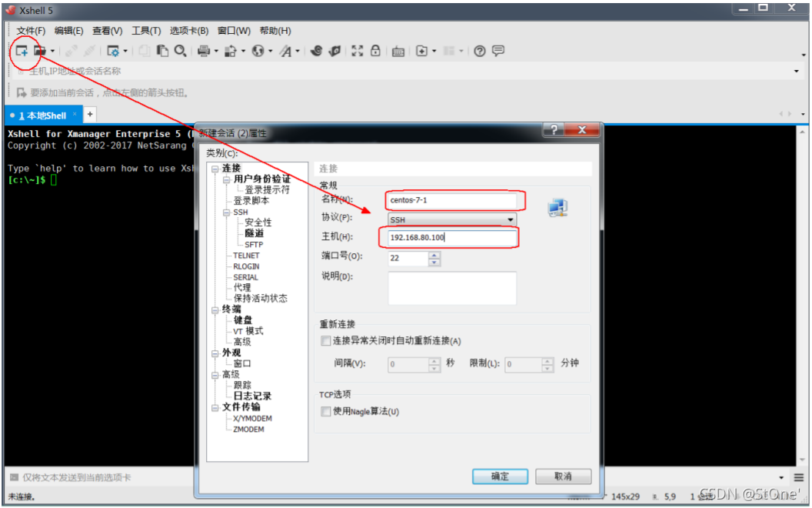Viewport: 812px width, 508px height.
Task: Collapse the 高级 tree node
Action: (x=215, y=375)
